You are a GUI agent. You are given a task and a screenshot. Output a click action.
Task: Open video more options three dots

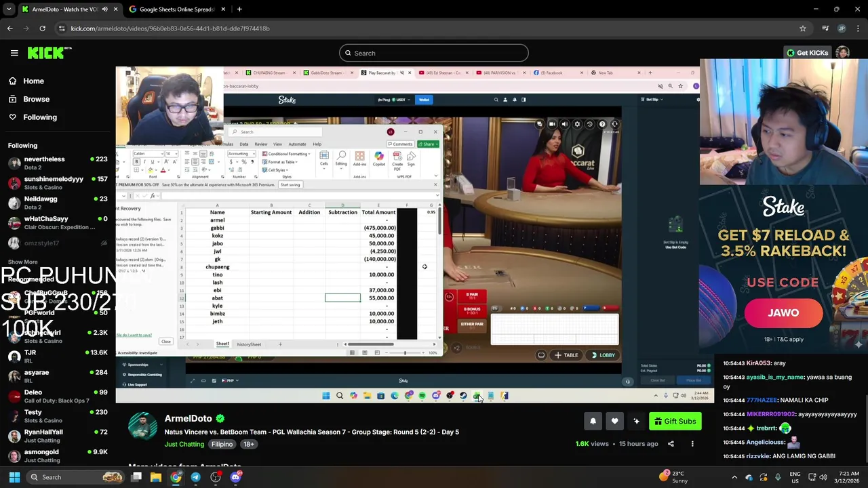click(x=692, y=444)
